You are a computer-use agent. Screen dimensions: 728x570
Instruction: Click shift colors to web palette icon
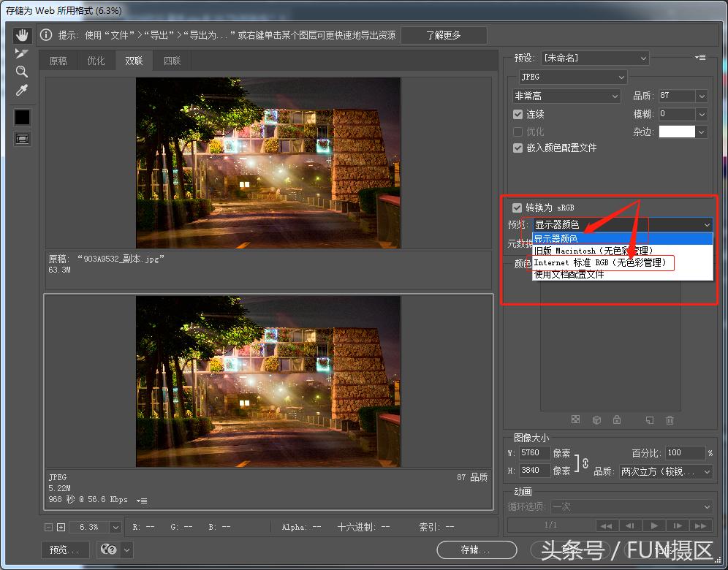click(x=596, y=419)
